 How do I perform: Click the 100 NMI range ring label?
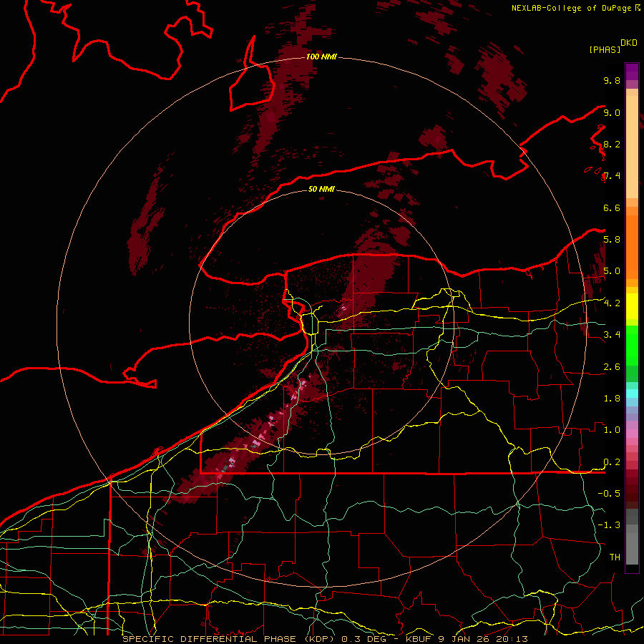pos(321,57)
